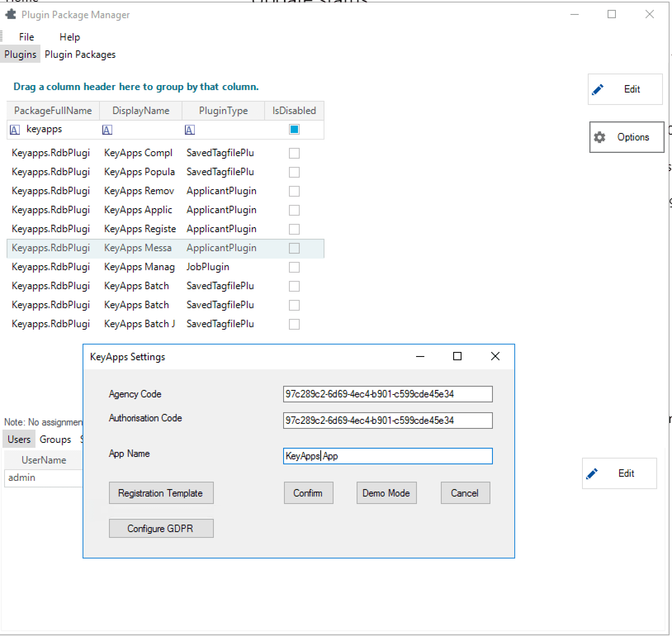672x637 pixels.
Task: Tick IsDisabled for KeyApps Manag row
Action: tap(294, 267)
